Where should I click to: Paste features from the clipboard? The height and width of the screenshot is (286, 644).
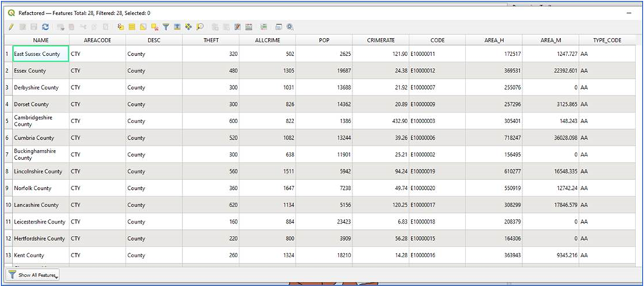(105, 27)
